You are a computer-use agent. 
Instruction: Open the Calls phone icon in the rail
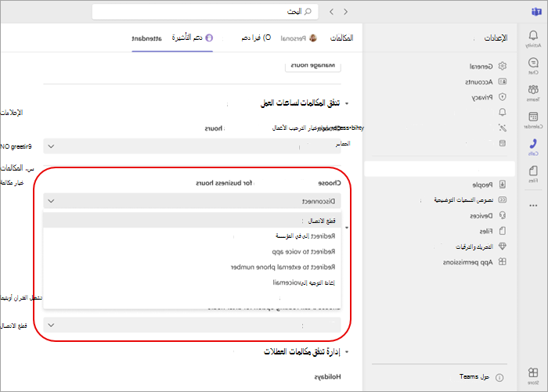(x=533, y=144)
